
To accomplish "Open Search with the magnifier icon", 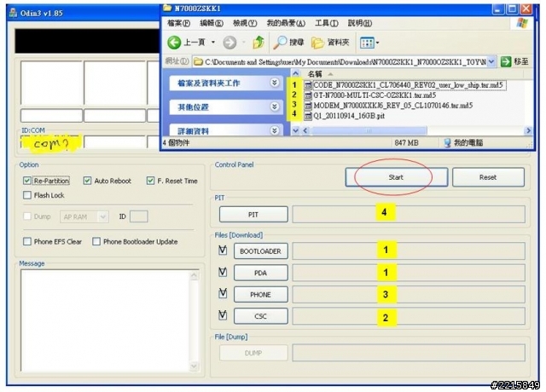I will (280, 42).
